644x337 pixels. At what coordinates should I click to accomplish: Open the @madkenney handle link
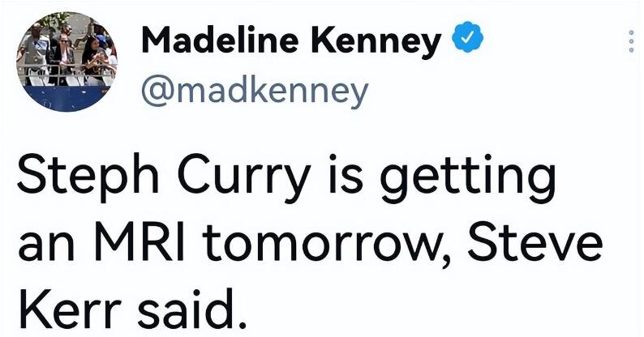pos(255,91)
